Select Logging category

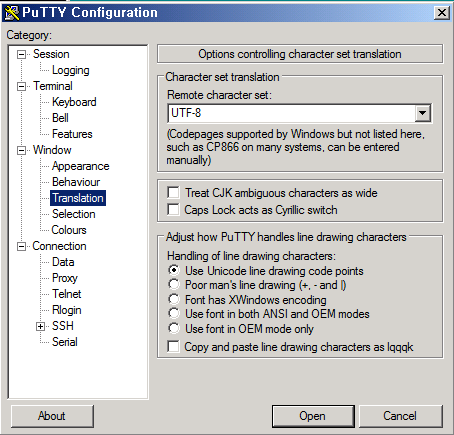[71, 70]
